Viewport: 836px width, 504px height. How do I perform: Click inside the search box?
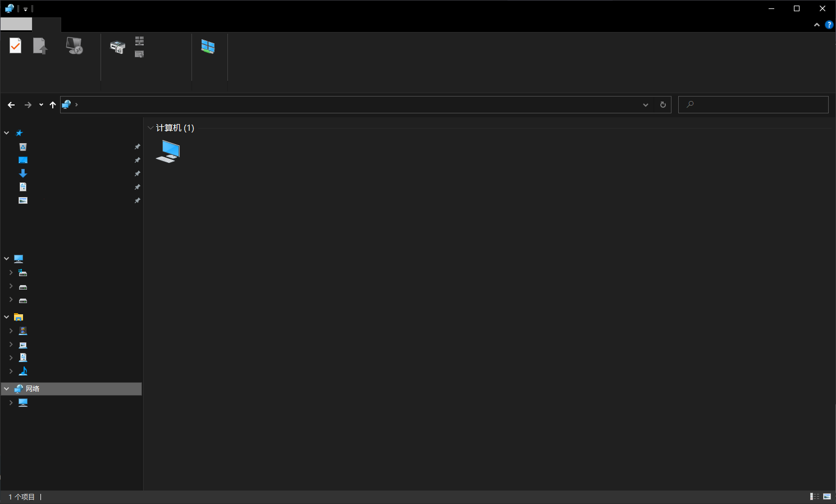pyautogui.click(x=753, y=105)
